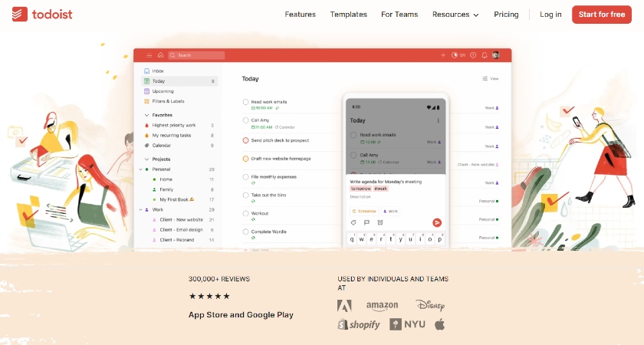644x345 pixels.
Task: Click the five star rating
Action: [x=209, y=296]
